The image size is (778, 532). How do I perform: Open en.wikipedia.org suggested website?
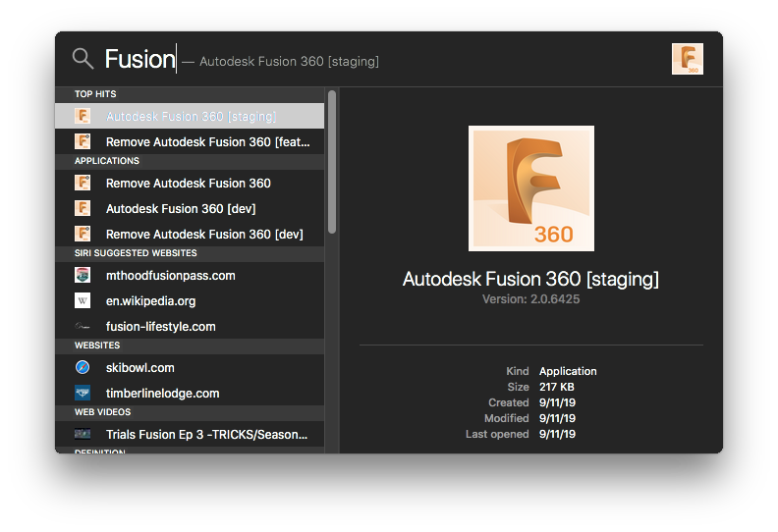click(190, 300)
